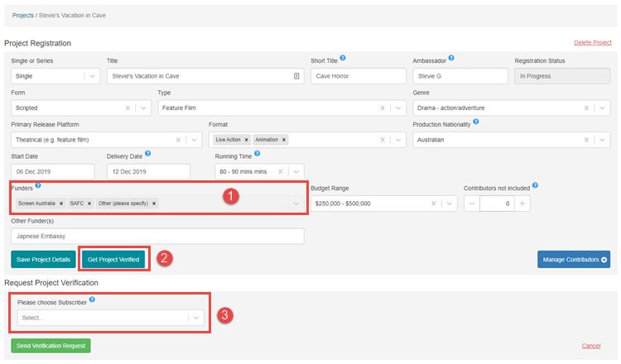The width and height of the screenshot is (621, 364).
Task: Click help icon beside Ambassador label
Action: pyautogui.click(x=451, y=59)
